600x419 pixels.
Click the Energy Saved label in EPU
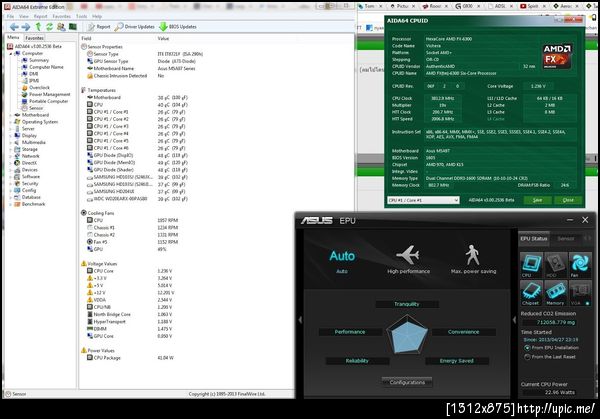(457, 361)
